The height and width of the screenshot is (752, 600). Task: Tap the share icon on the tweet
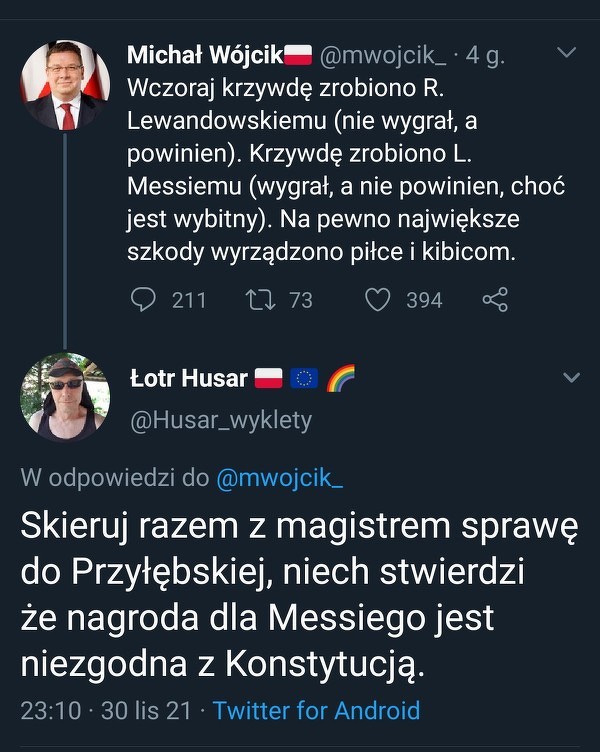[495, 299]
